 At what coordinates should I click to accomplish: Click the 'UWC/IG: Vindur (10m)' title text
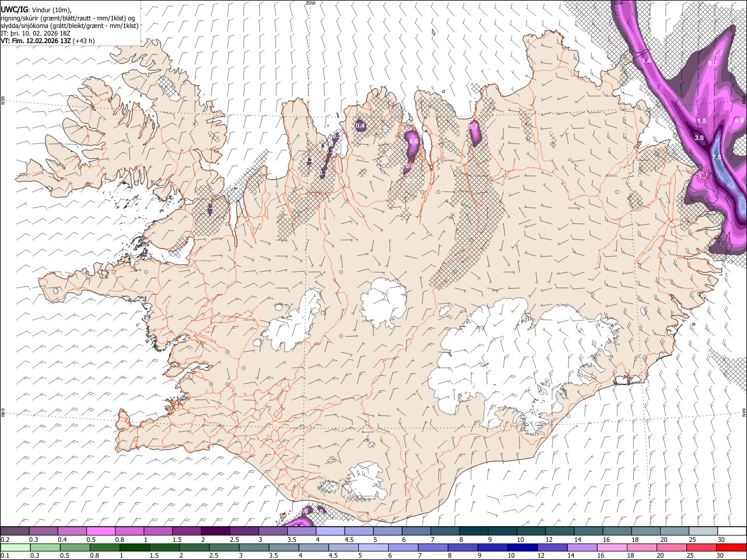pyautogui.click(x=36, y=10)
